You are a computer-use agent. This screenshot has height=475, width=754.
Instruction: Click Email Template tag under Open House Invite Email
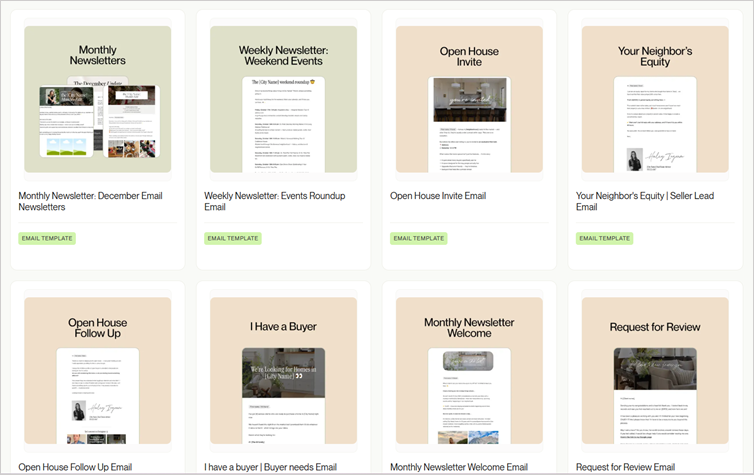click(x=419, y=238)
